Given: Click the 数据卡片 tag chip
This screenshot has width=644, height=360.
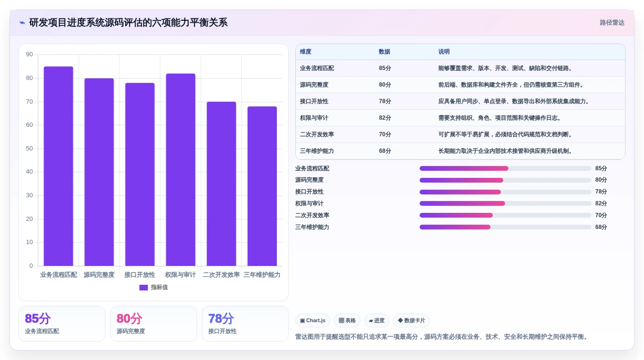Looking at the screenshot, I should [x=412, y=321].
